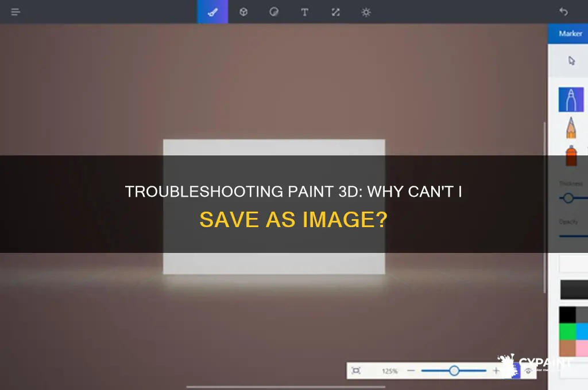Pick the pink color swatch
The image size is (588, 390).
pyautogui.click(x=582, y=348)
